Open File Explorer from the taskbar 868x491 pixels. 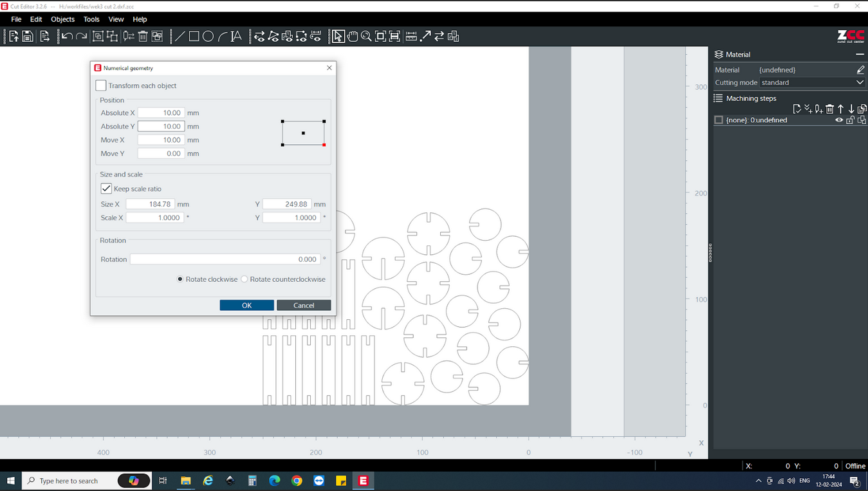[x=186, y=481]
